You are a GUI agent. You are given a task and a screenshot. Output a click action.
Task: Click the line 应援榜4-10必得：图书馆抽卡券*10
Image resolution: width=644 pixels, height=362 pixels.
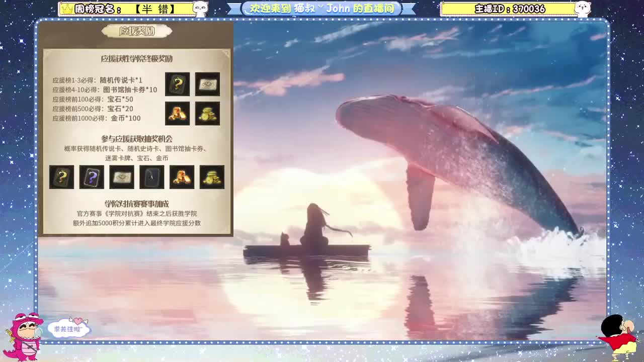click(105, 89)
